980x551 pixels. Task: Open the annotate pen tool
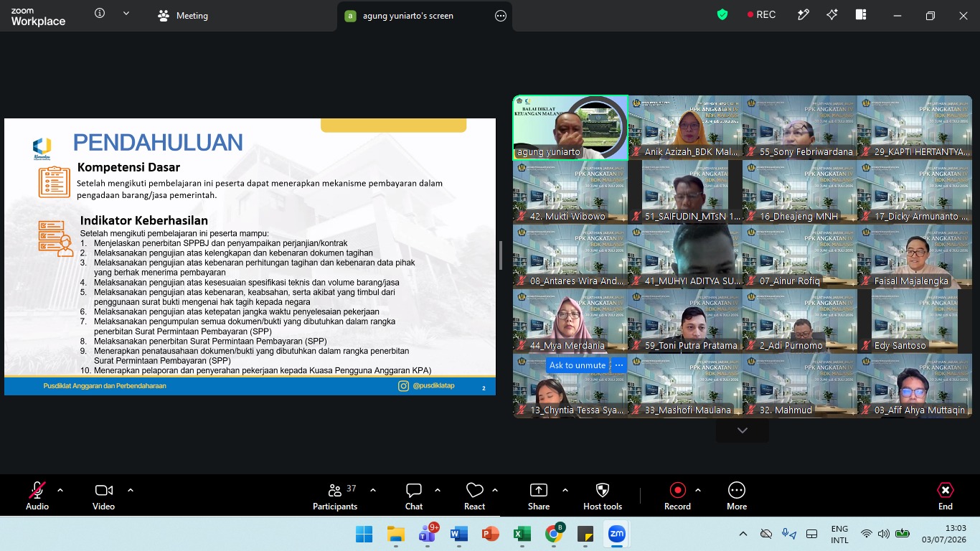pyautogui.click(x=804, y=14)
